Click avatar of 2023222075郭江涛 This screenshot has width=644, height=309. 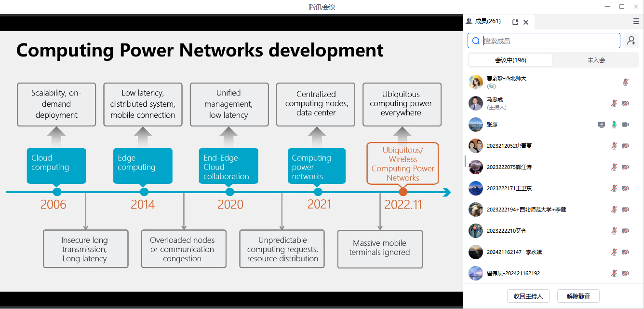(x=476, y=167)
